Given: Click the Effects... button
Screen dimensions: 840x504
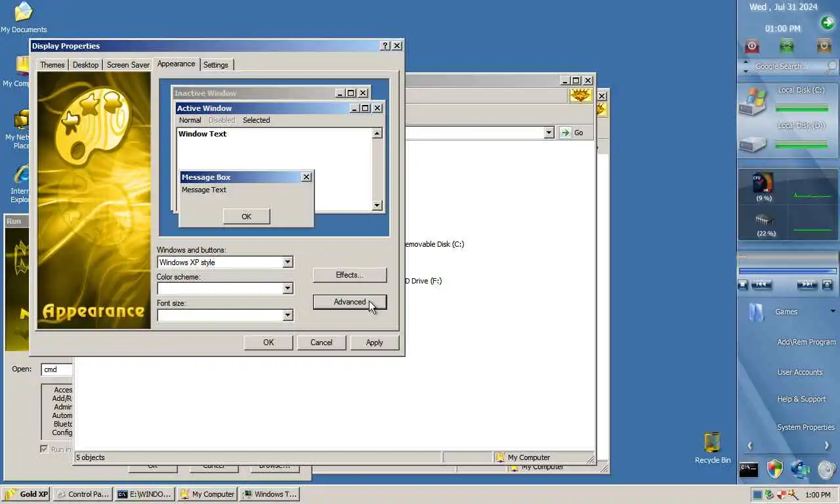Looking at the screenshot, I should pos(350,275).
